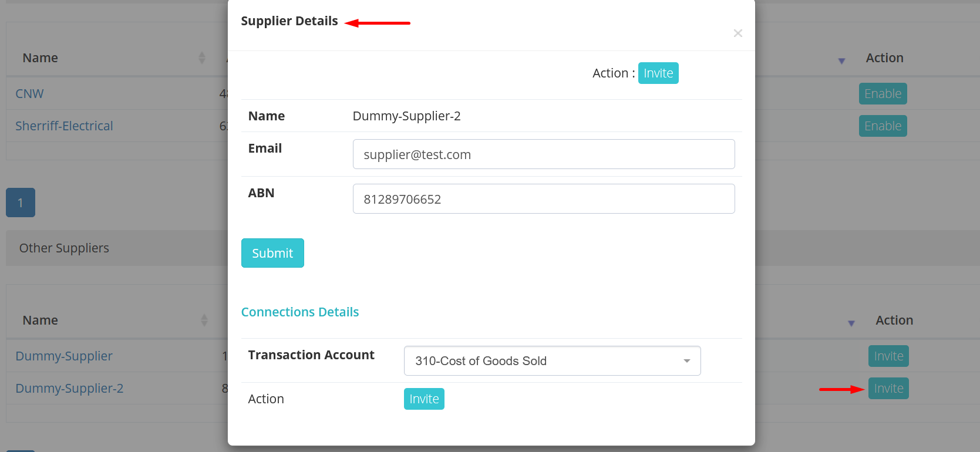Image resolution: width=980 pixels, height=452 pixels.
Task: Enable the Sherriff-Electrical supplier
Action: [883, 126]
